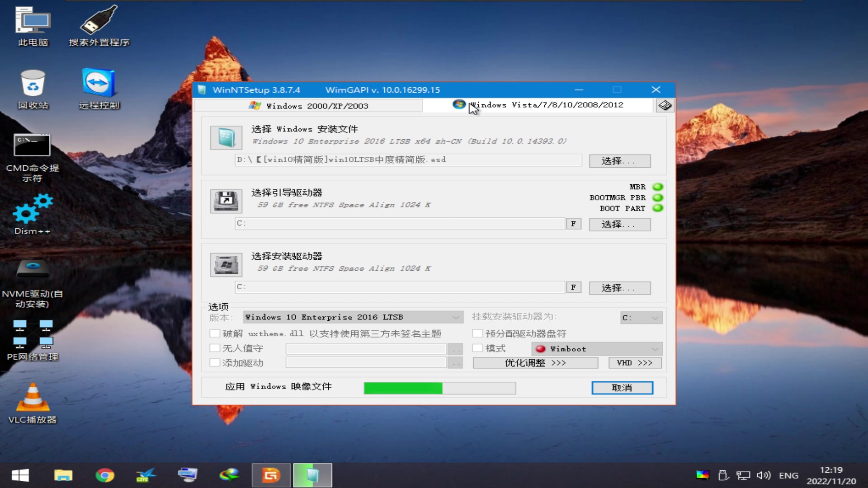Image resolution: width=868 pixels, height=488 pixels.
Task: Open PE网络管理 desktop icon
Action: click(x=33, y=340)
